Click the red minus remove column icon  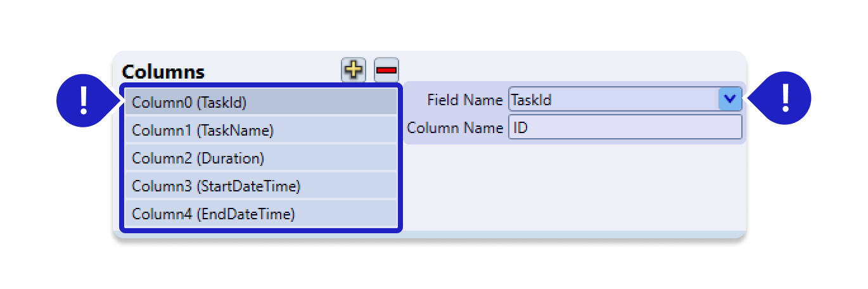pyautogui.click(x=386, y=69)
